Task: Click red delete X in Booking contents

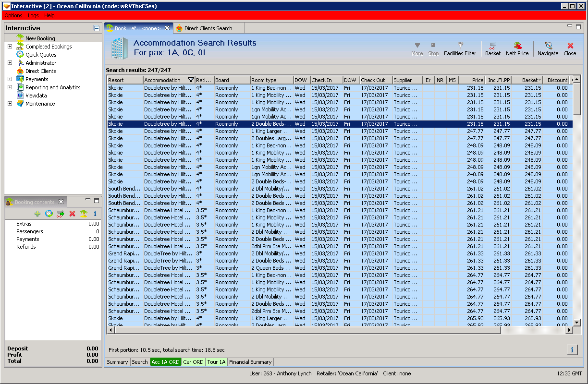Action: tap(72, 214)
